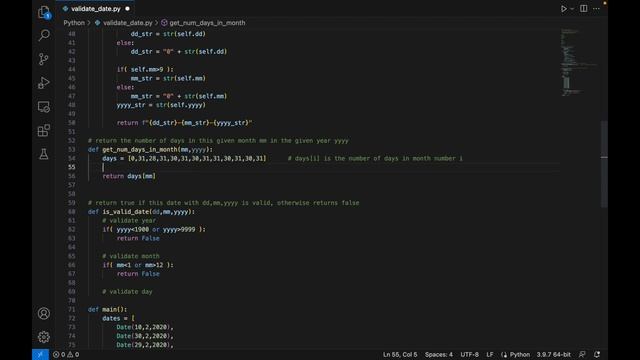This screenshot has width=640, height=360.
Task: Open the Run and Debug view icon
Action: 44,83
